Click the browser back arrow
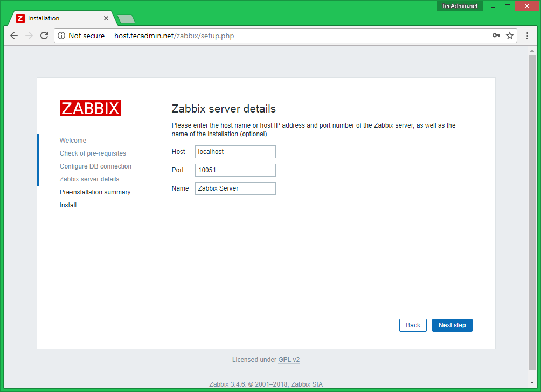The image size is (541, 392). tap(14, 36)
